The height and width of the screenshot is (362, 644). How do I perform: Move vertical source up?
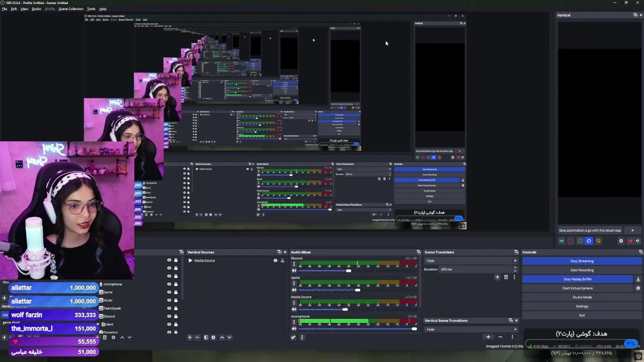click(222, 337)
